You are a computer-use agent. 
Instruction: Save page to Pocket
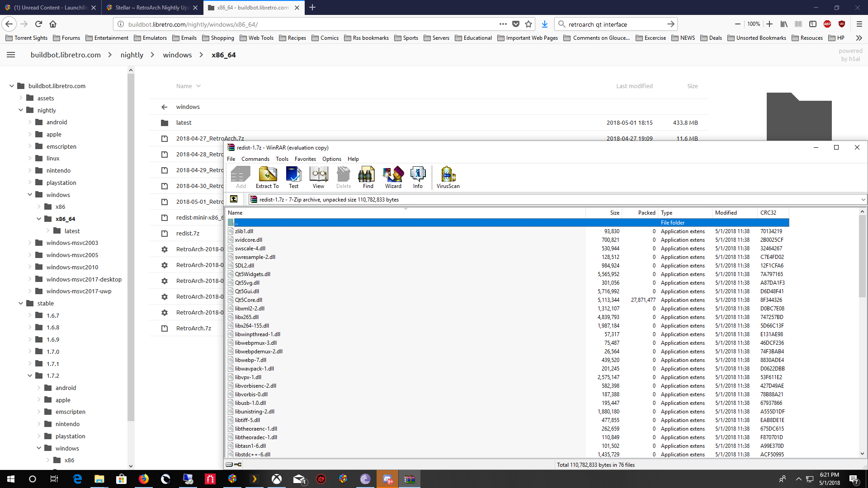516,24
